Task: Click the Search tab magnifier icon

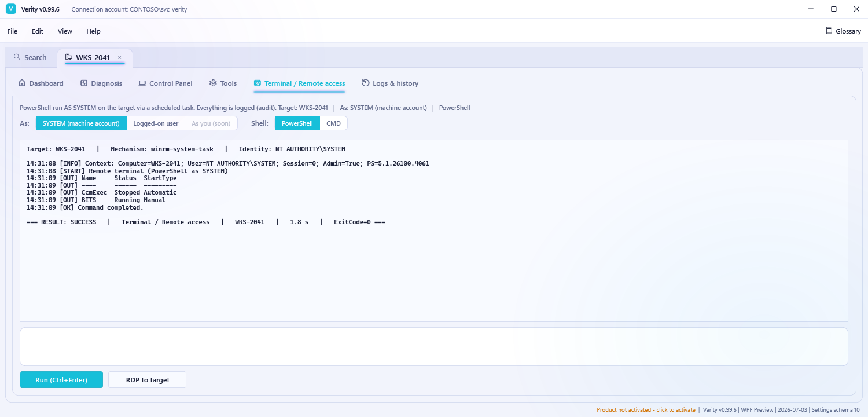Action: 17,57
